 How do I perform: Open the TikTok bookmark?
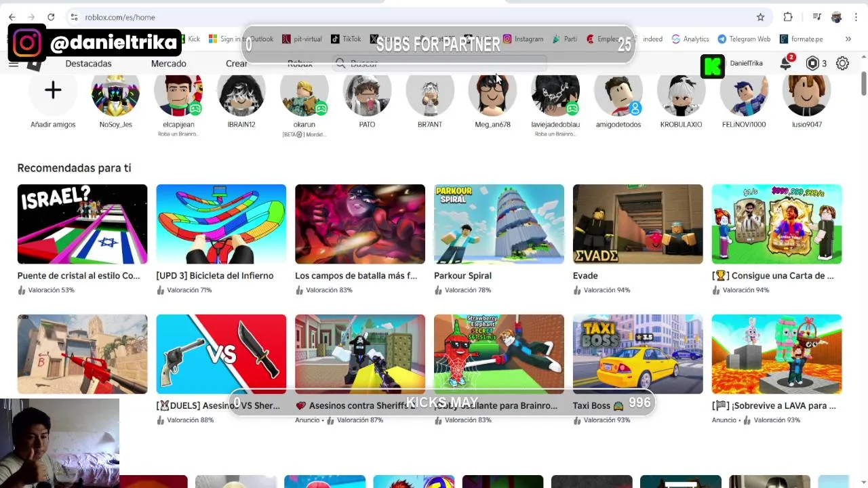[x=346, y=39]
